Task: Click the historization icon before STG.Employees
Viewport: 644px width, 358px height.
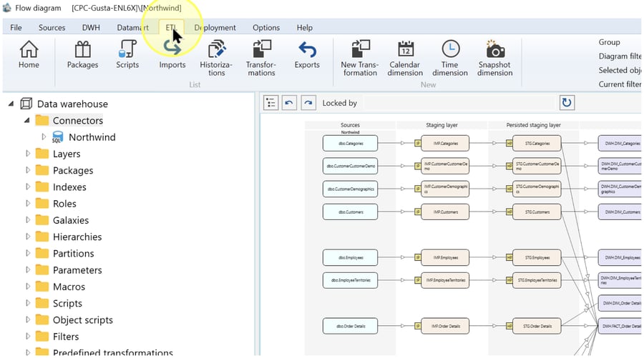Action: (x=509, y=257)
